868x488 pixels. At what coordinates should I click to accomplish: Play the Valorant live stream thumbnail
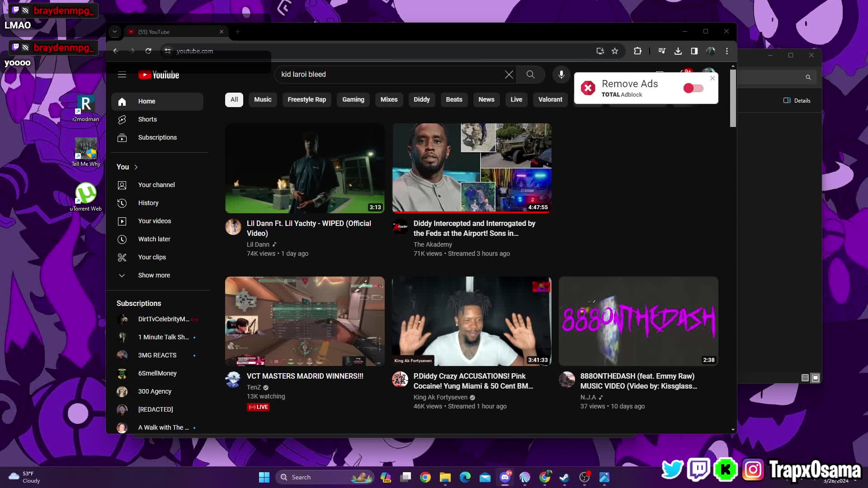(305, 321)
